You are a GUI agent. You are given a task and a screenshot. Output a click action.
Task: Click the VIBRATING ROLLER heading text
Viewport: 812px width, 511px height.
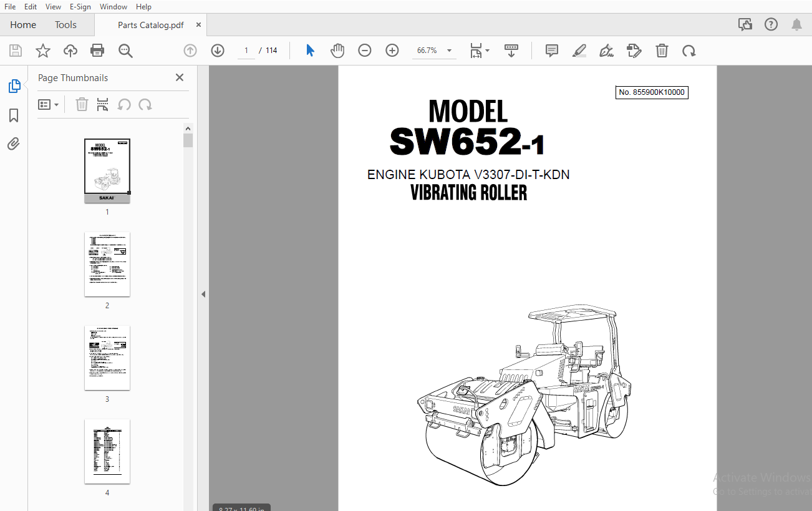tap(469, 193)
